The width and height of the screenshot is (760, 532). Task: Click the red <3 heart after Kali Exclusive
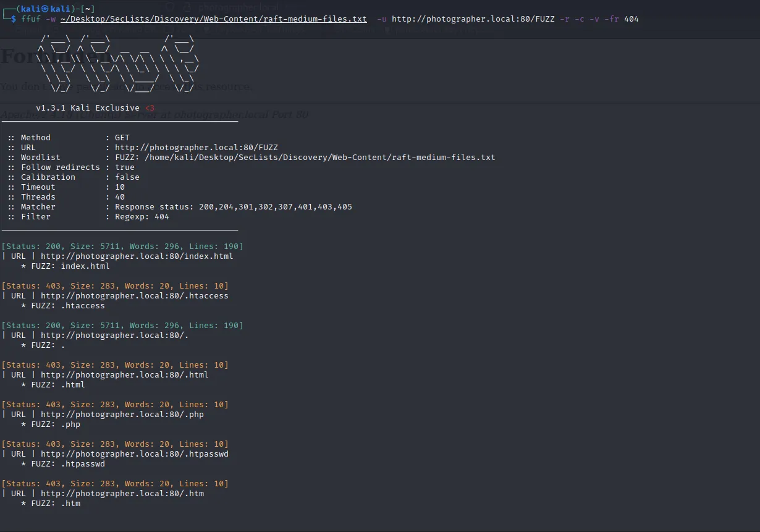click(150, 108)
